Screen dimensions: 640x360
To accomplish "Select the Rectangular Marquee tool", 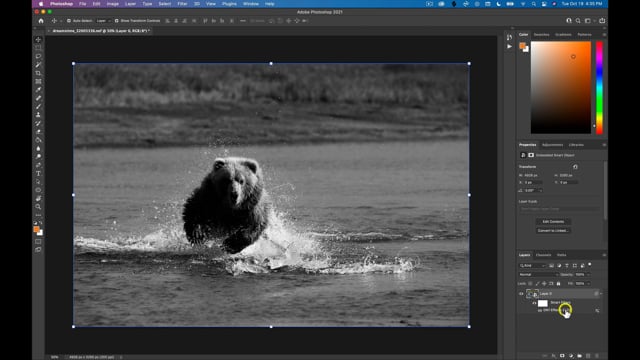I will point(38,48).
